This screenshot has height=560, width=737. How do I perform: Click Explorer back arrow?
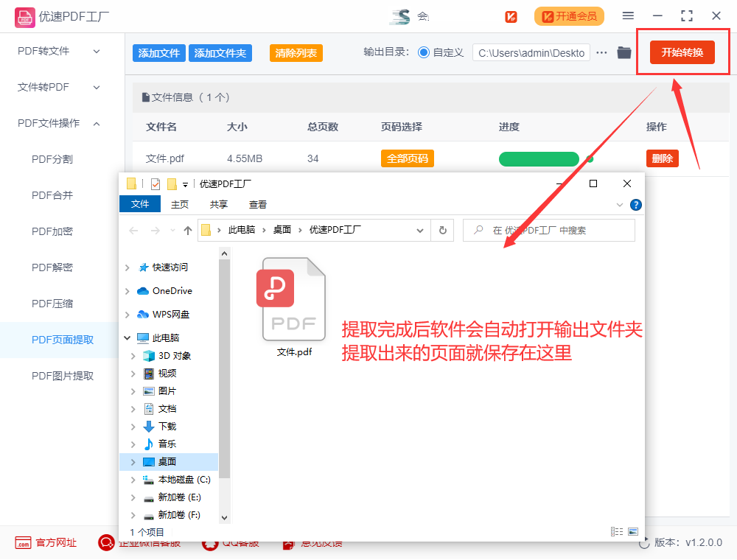click(133, 231)
